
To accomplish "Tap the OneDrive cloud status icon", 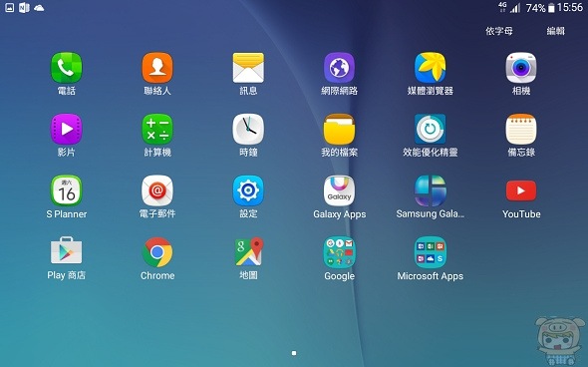I will click(39, 8).
